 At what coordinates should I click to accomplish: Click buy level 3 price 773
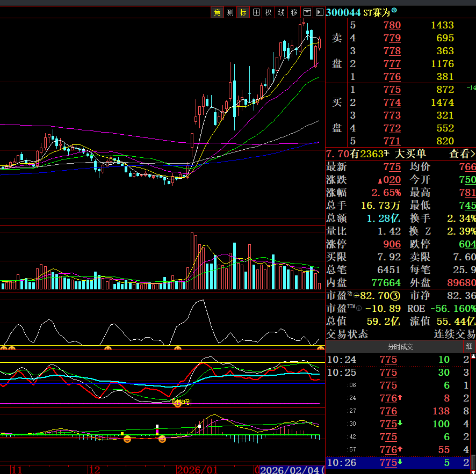coord(392,115)
